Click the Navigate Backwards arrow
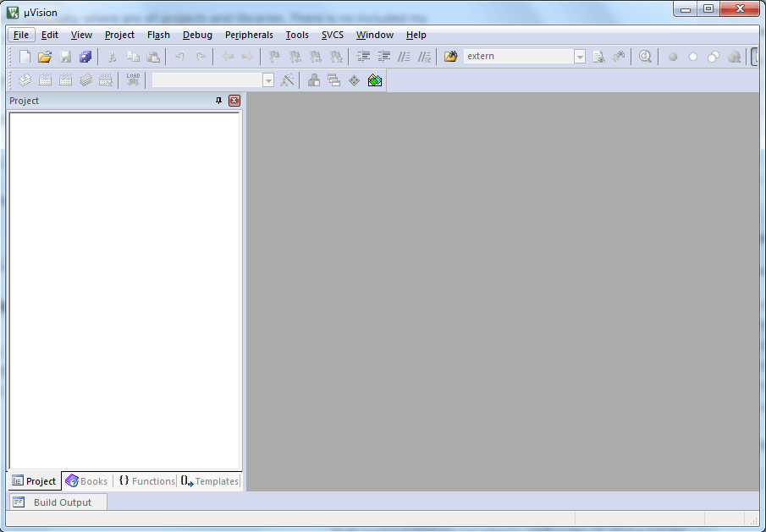Image resolution: width=766 pixels, height=532 pixels. pos(228,57)
